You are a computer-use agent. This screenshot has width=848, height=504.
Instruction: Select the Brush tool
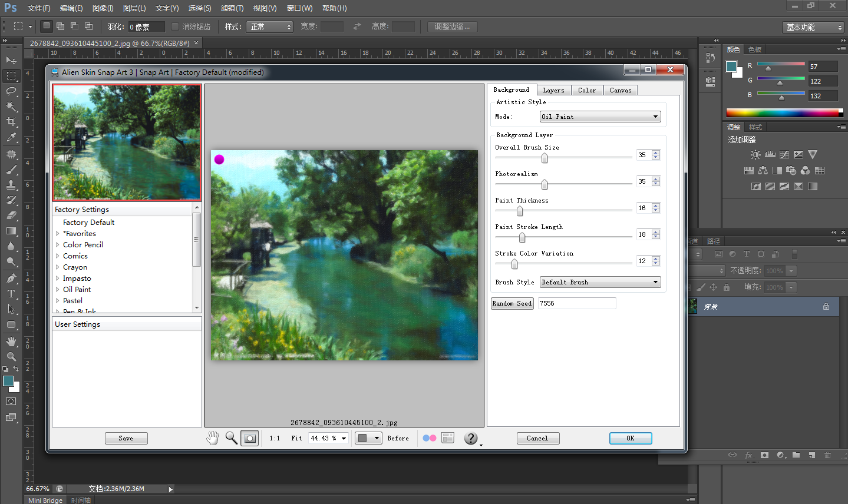[11, 170]
